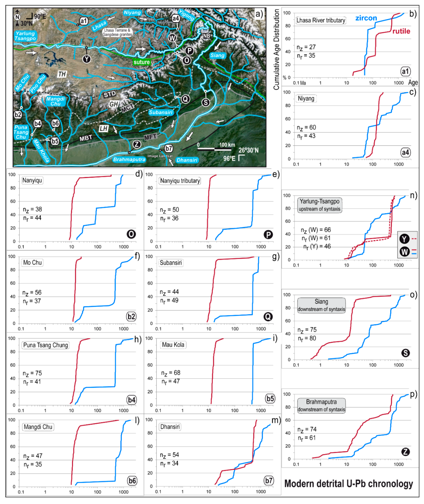
Task: Click the blue zircon legend text
Action: (366, 18)
